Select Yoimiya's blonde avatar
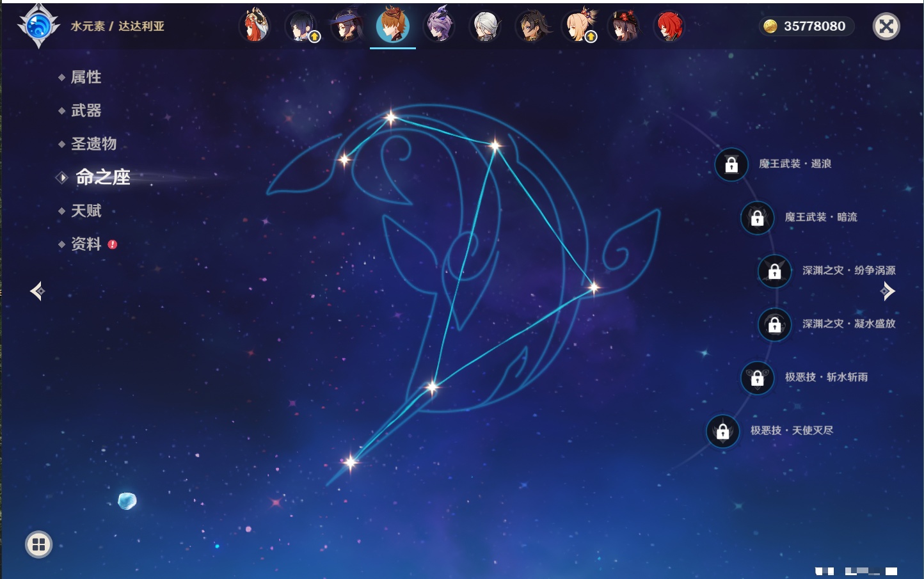The width and height of the screenshot is (924, 579). [x=579, y=26]
